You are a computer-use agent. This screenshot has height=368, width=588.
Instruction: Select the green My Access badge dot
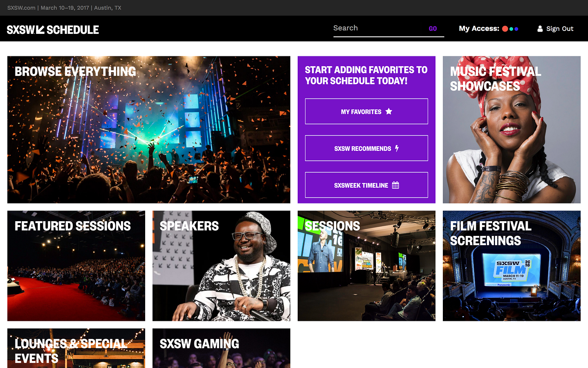coord(511,29)
